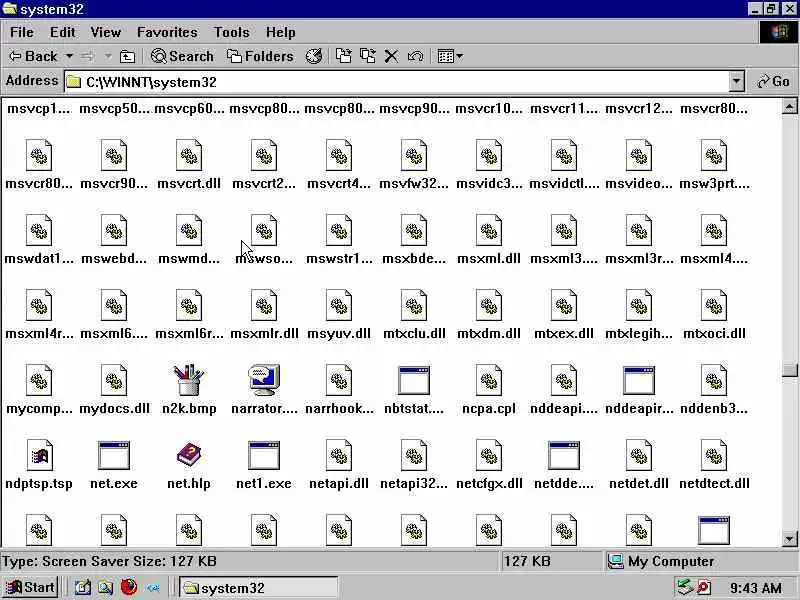
Task: Select the ncpa.cpl file icon
Action: point(489,380)
